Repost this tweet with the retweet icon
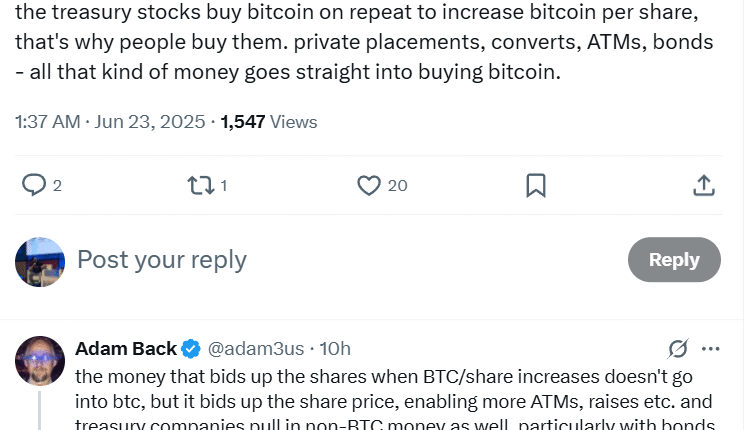The width and height of the screenshot is (745, 430). (201, 185)
